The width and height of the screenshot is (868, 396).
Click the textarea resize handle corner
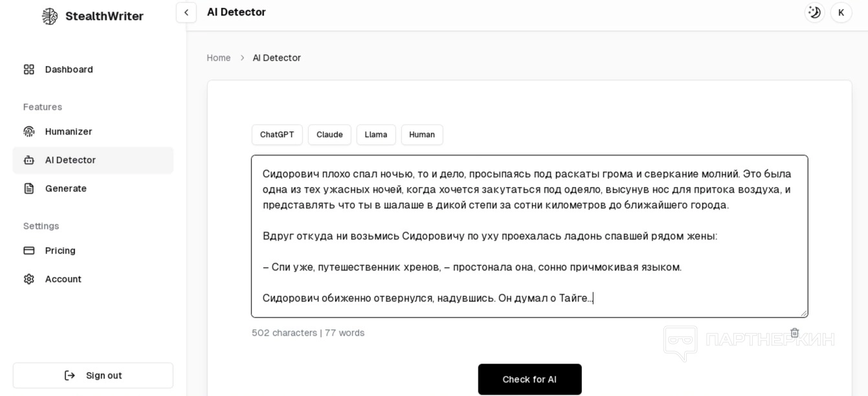[x=804, y=313]
